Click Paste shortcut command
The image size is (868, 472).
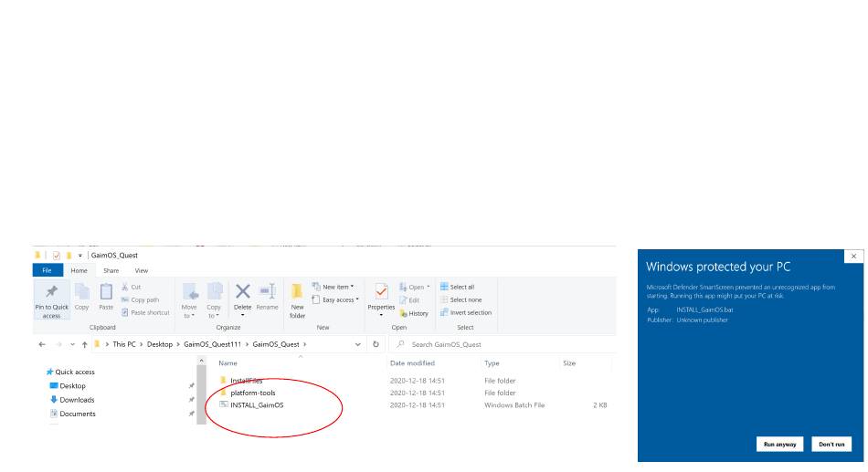(145, 312)
